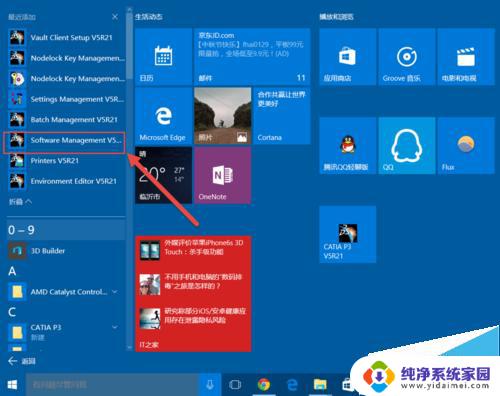
Task: Open the Store tile
Action: [348, 57]
